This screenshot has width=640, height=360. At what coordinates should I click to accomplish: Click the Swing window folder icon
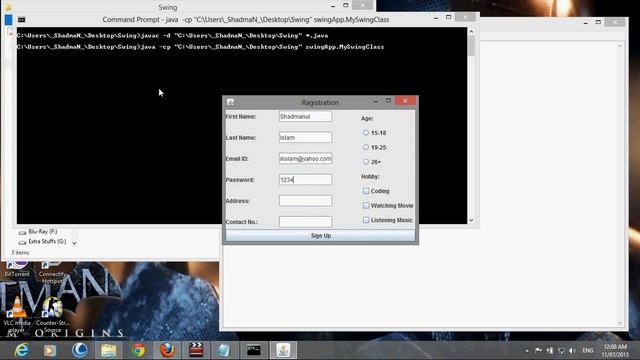[x=8, y=7]
